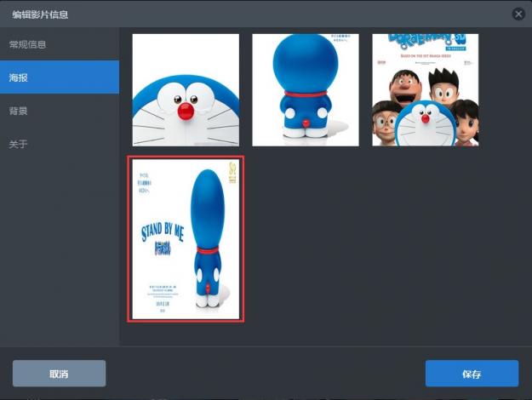Choose the Doraemon face close-up poster
The width and height of the screenshot is (532, 400).
[x=186, y=90]
